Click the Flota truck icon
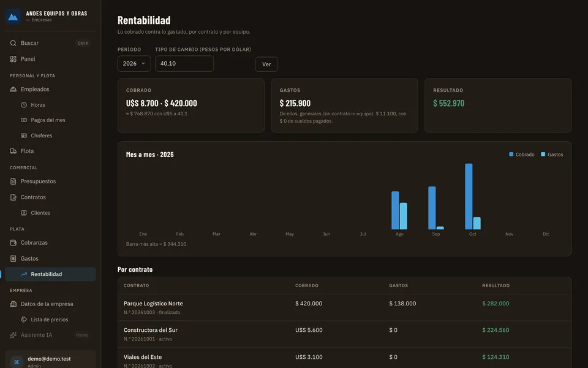The height and width of the screenshot is (368, 588). click(13, 151)
